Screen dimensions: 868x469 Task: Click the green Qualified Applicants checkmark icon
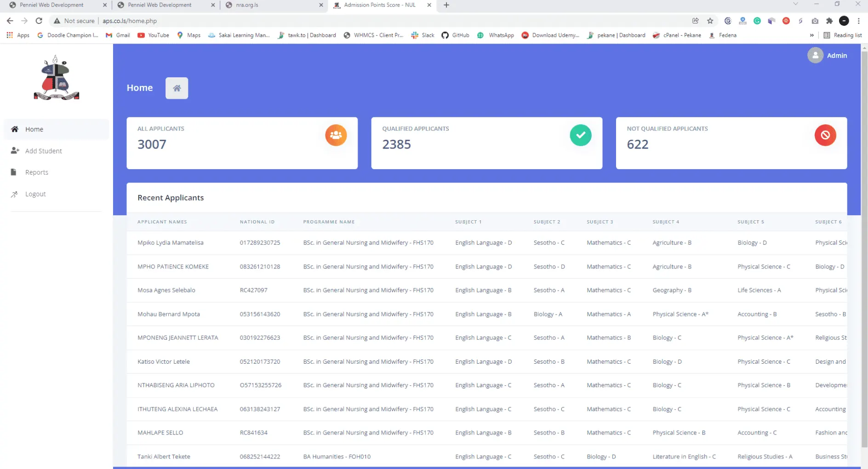coord(580,135)
